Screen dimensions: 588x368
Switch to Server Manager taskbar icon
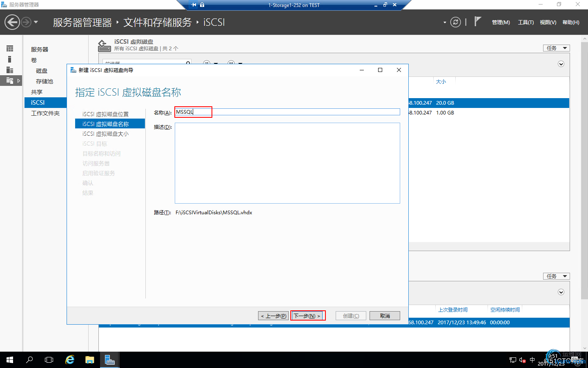pos(110,360)
